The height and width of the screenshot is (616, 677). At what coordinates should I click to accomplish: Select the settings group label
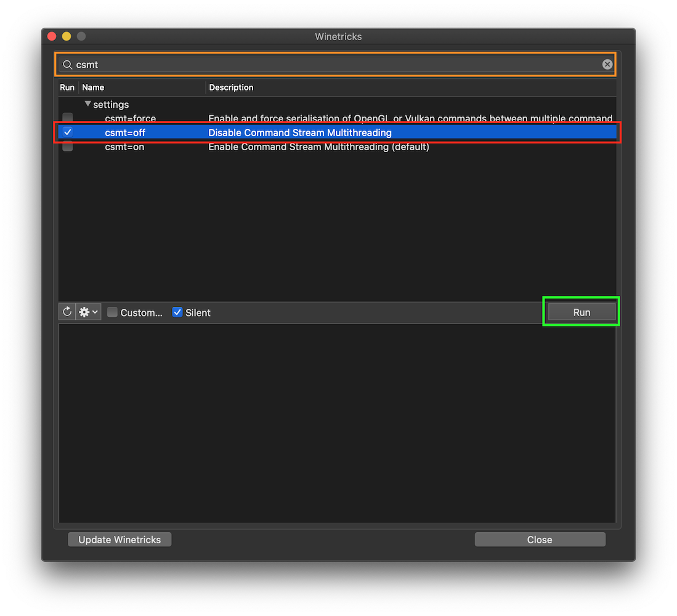click(x=111, y=105)
